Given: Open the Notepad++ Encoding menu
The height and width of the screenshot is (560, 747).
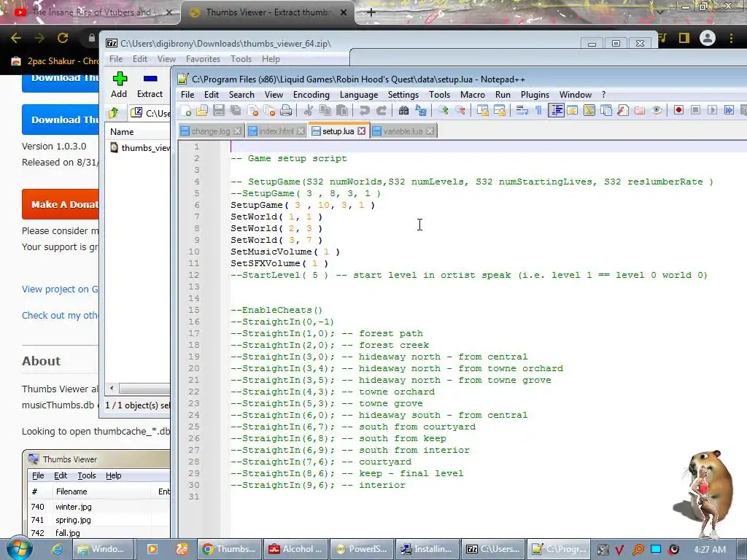Looking at the screenshot, I should pos(311,95).
